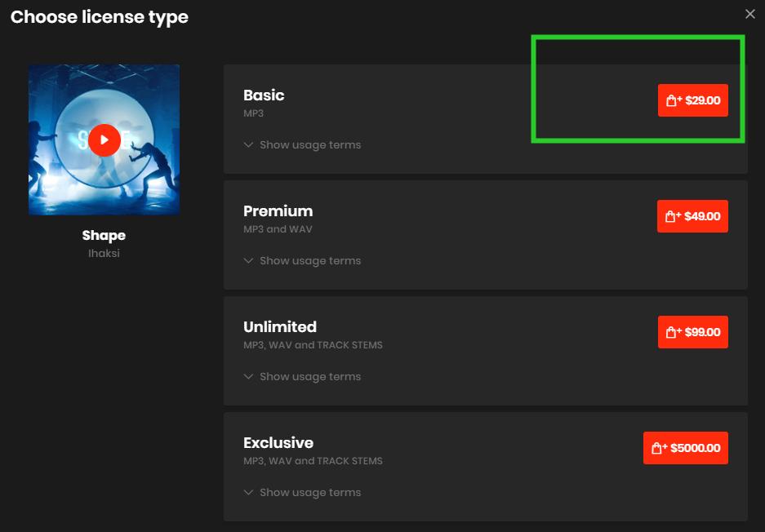This screenshot has height=532, width=765.
Task: Show usage terms for Exclusive license
Action: [x=302, y=493]
